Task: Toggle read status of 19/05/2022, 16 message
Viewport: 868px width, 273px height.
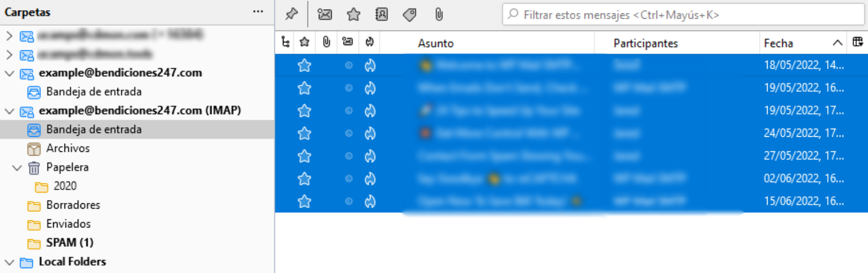Action: click(x=348, y=88)
